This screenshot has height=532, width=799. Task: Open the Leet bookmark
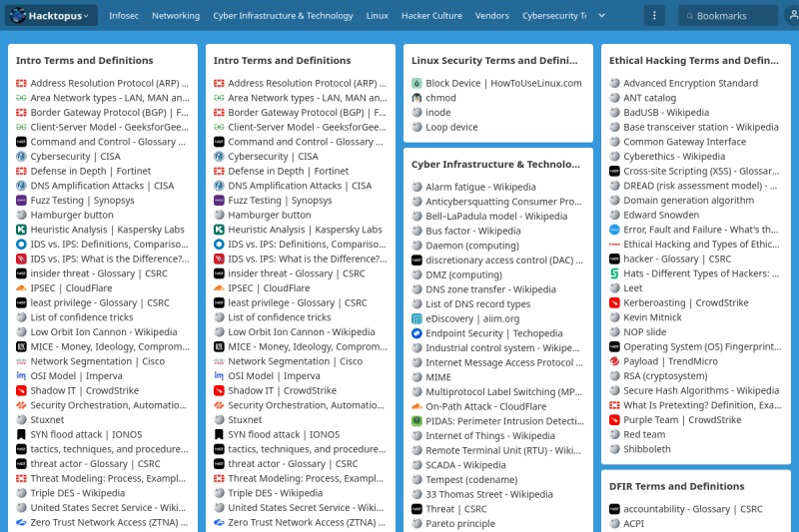(x=633, y=288)
